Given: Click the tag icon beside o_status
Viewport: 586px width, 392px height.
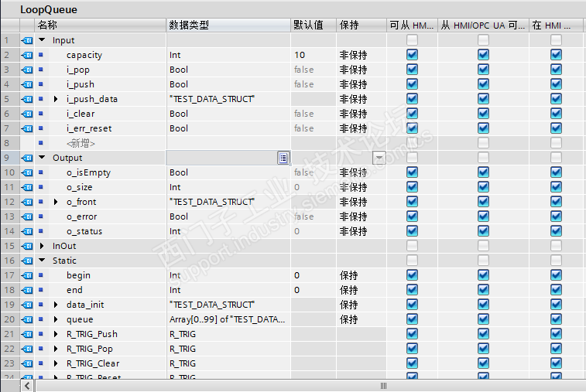Looking at the screenshot, I should point(27,231).
